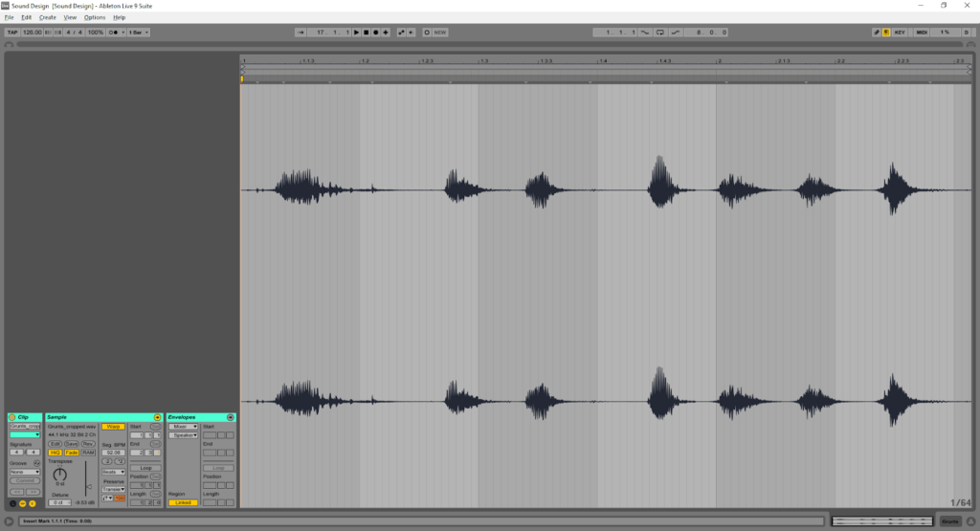Screen dimensions: 980x531
Task: Open the Create menu
Action: (x=48, y=17)
